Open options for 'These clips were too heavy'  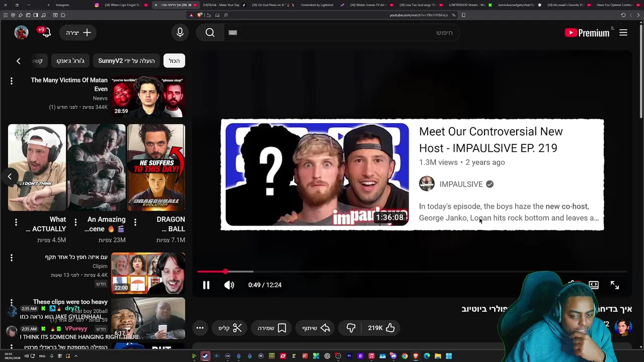pyautogui.click(x=11, y=302)
